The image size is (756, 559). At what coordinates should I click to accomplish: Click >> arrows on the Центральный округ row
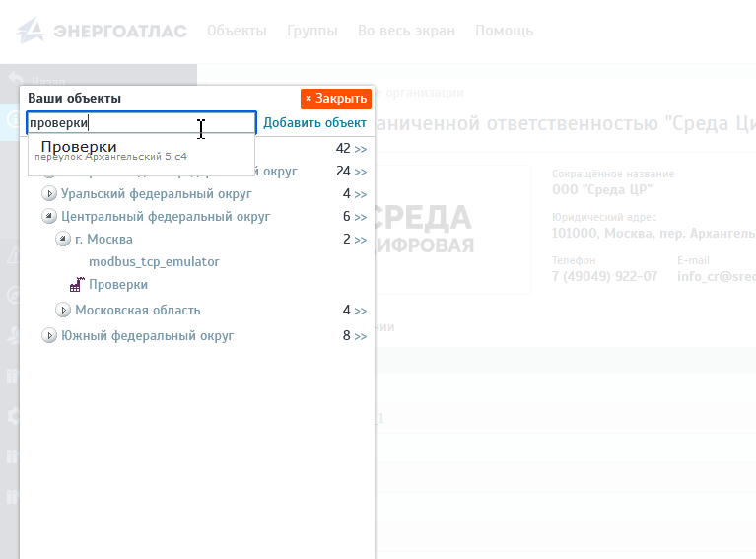point(361,218)
